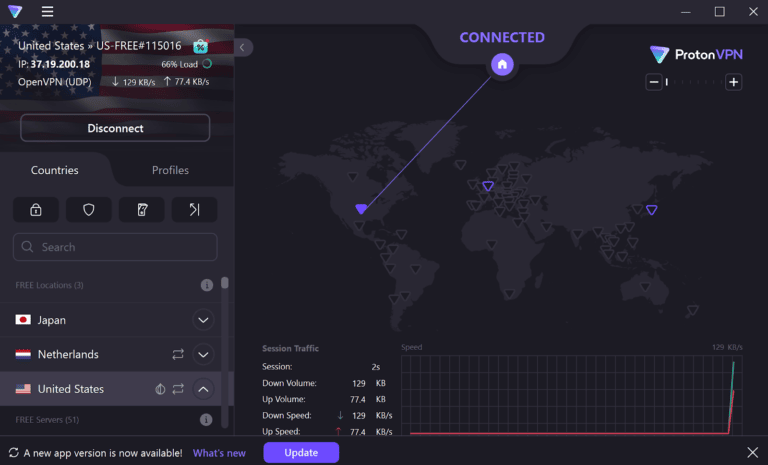Screen dimensions: 768x465
Task: Click the home icon on map
Action: click(x=502, y=64)
